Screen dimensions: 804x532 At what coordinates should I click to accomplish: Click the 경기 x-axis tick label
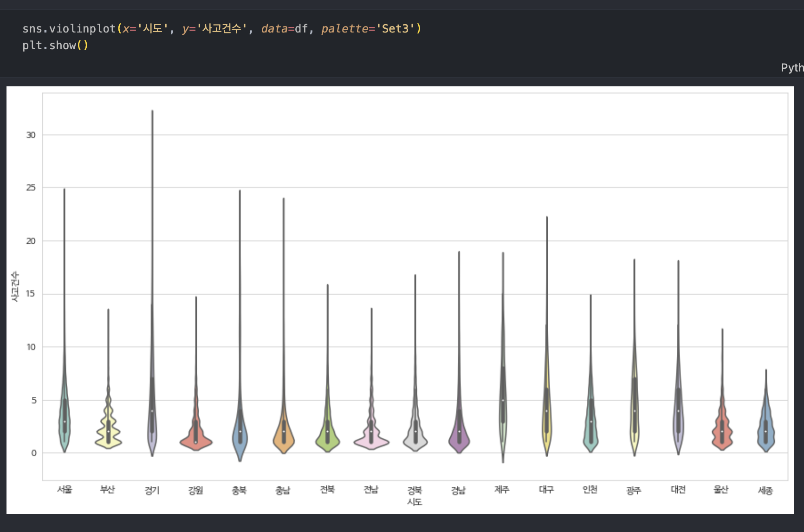tap(152, 490)
